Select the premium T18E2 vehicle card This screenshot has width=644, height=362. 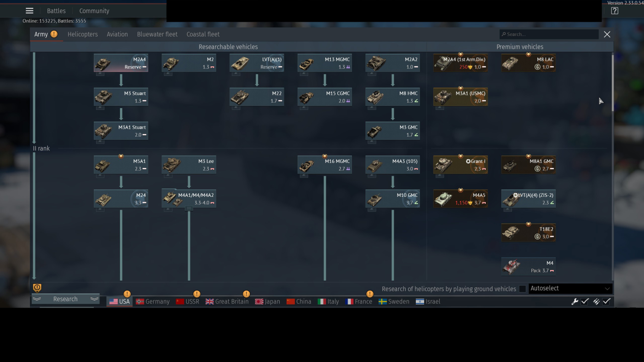[x=529, y=233]
